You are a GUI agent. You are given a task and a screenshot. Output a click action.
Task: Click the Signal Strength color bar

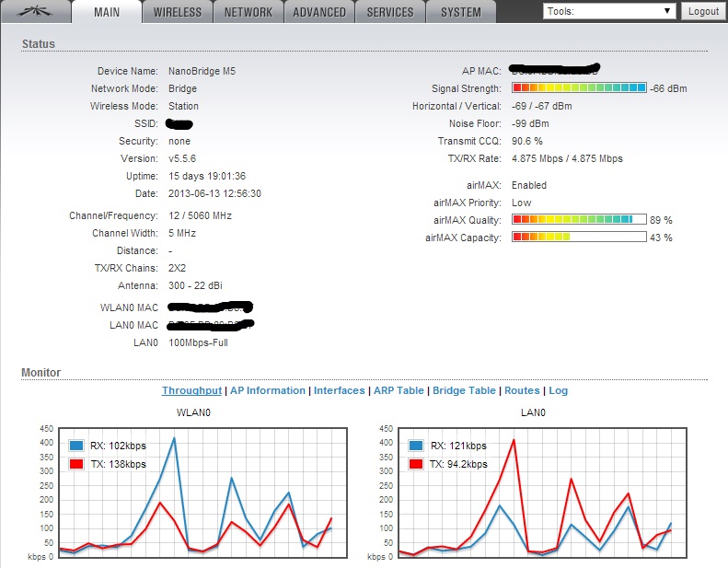[x=579, y=88]
